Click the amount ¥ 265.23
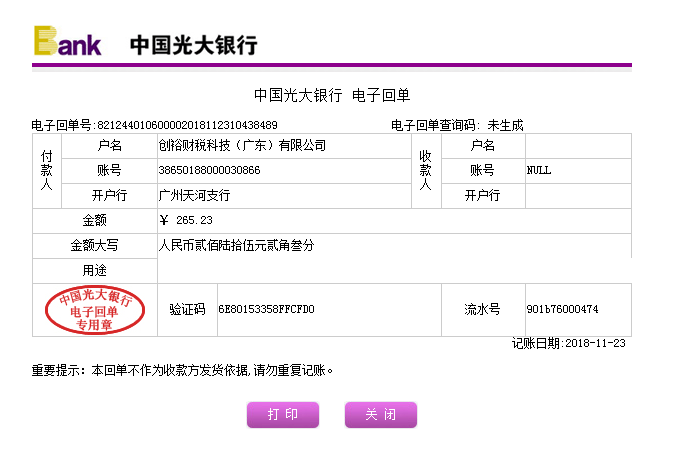 pyautogui.click(x=186, y=220)
